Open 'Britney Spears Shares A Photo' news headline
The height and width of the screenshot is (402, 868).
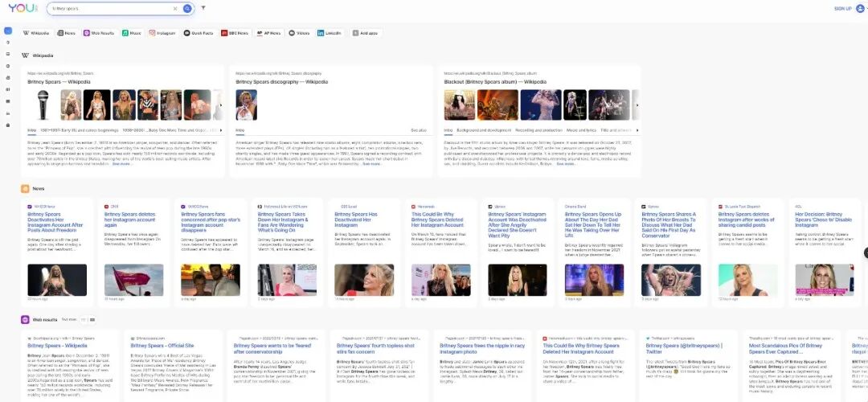point(668,225)
